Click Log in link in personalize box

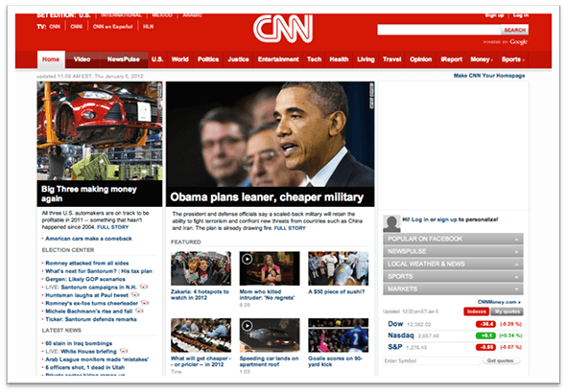pyautogui.click(x=420, y=219)
